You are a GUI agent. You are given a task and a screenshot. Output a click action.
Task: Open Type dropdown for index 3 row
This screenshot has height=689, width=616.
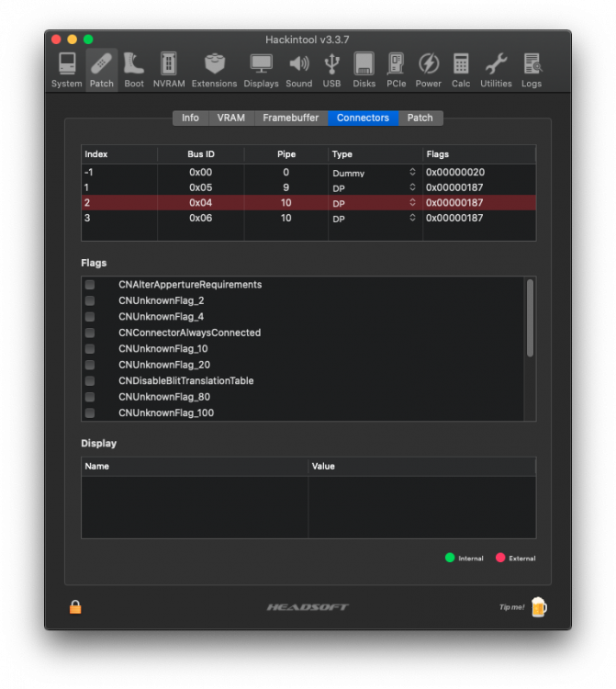[412, 218]
